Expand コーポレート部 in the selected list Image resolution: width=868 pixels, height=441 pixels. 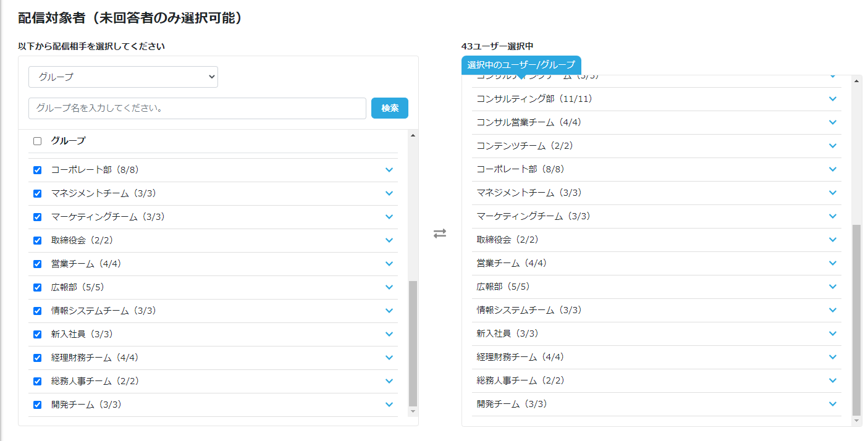coord(833,169)
